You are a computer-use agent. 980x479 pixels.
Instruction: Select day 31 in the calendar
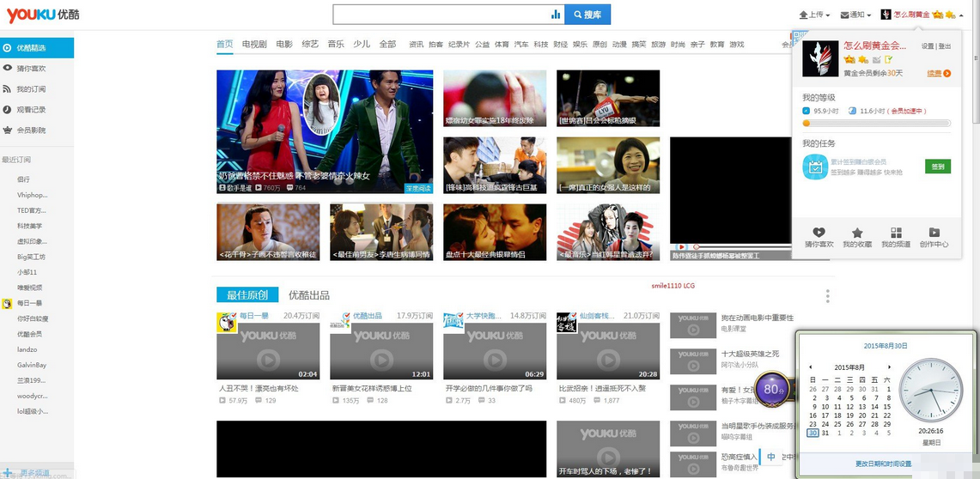click(x=825, y=433)
